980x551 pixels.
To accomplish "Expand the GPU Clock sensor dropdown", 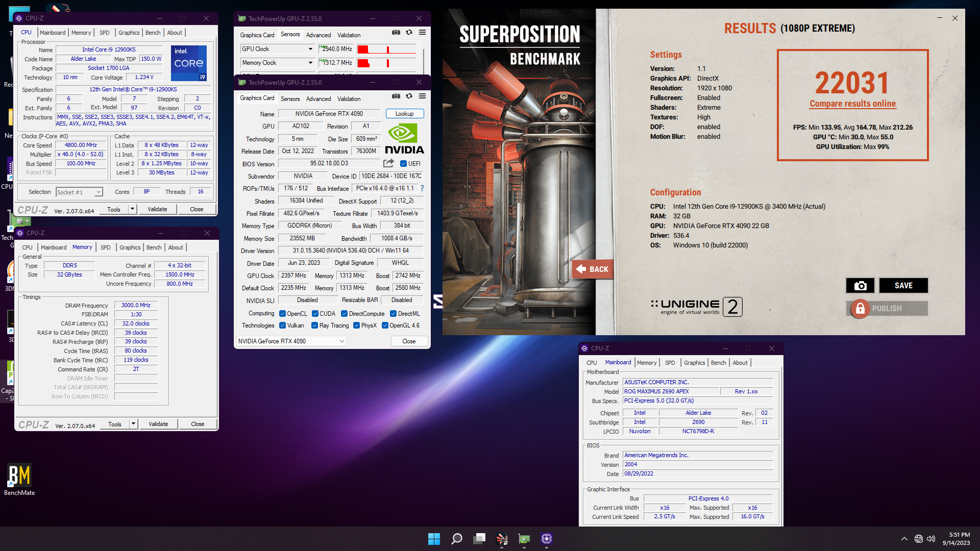I will [310, 49].
